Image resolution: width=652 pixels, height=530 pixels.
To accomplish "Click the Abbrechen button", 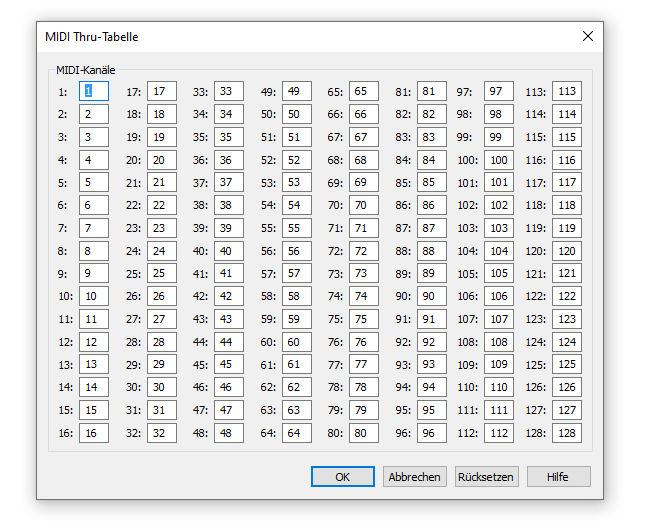I will click(415, 476).
